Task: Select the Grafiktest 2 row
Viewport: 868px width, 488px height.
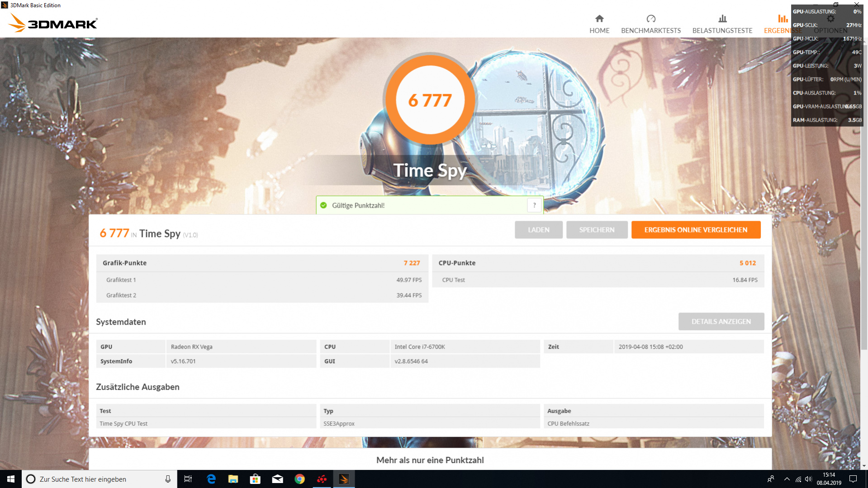Action: [262, 295]
